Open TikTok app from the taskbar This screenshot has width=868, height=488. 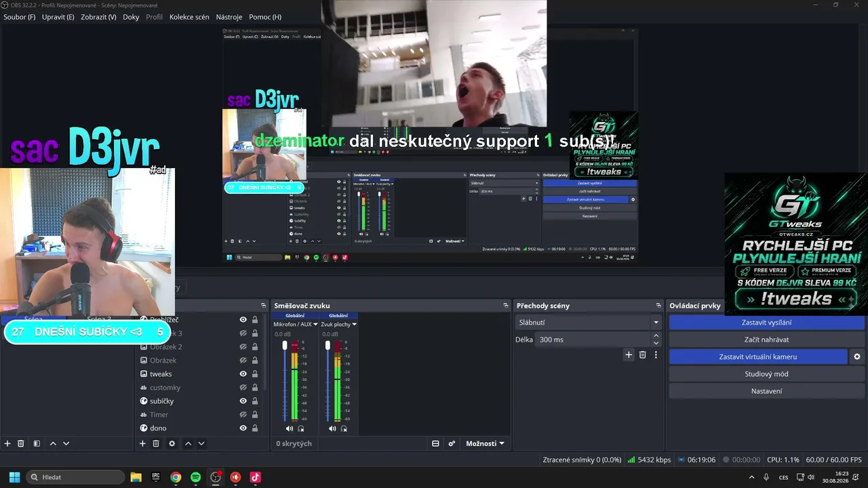click(x=255, y=477)
